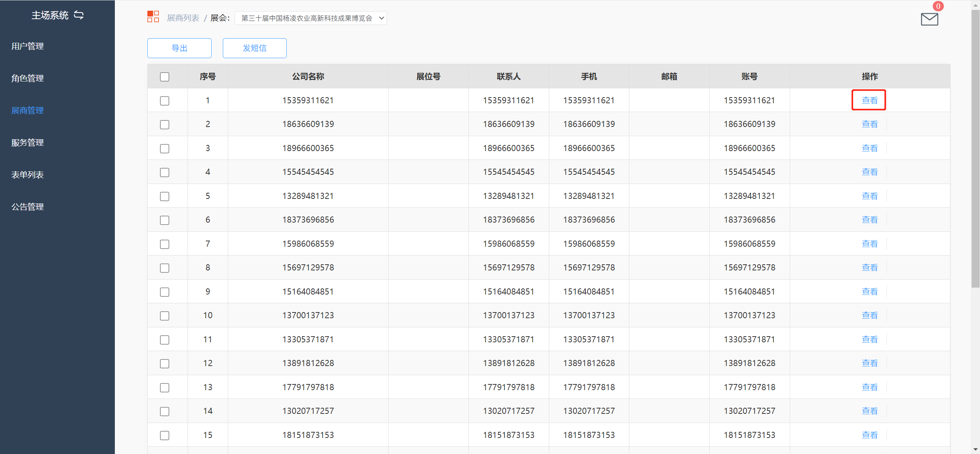This screenshot has height=454, width=980.
Task: Open 公告管理 in the sidebar
Action: [28, 207]
